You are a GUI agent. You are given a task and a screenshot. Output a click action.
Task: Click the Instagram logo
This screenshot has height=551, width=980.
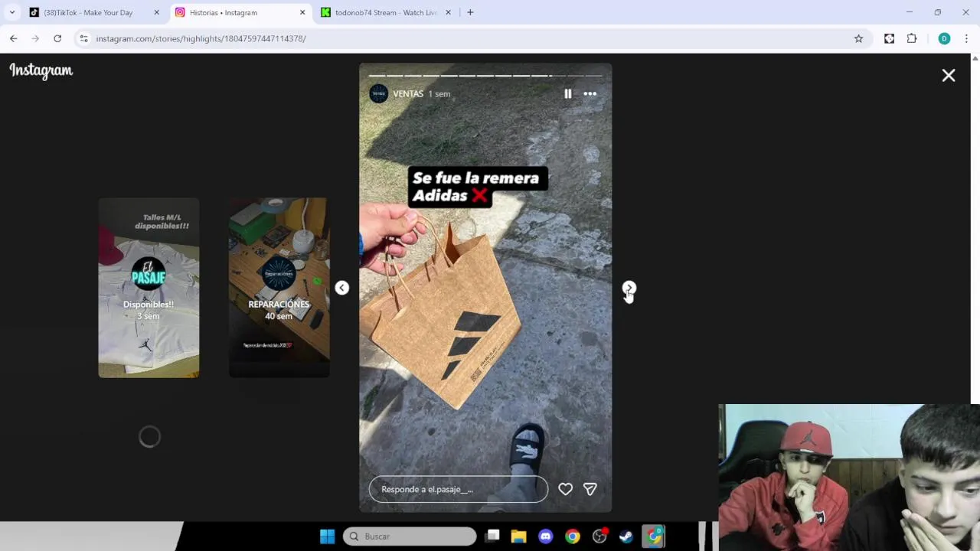[41, 70]
